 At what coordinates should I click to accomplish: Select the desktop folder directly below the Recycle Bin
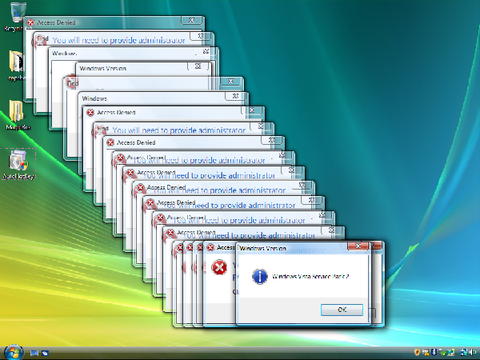click(x=16, y=65)
